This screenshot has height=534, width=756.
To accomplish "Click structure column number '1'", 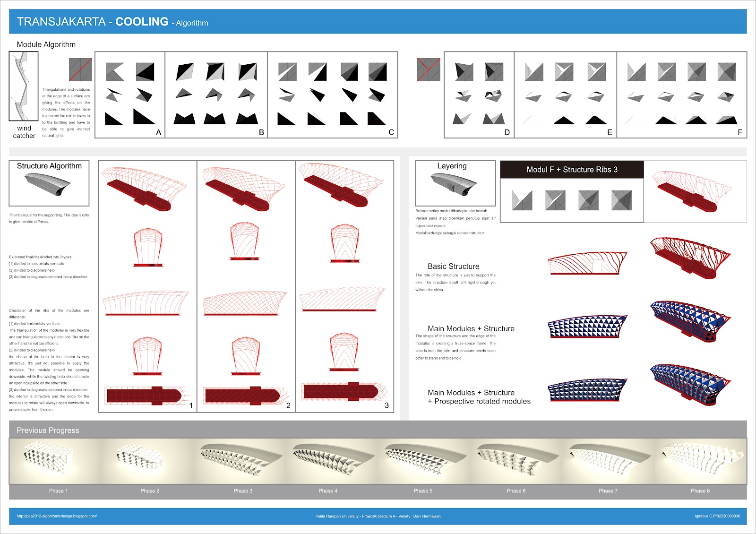I will (x=191, y=405).
